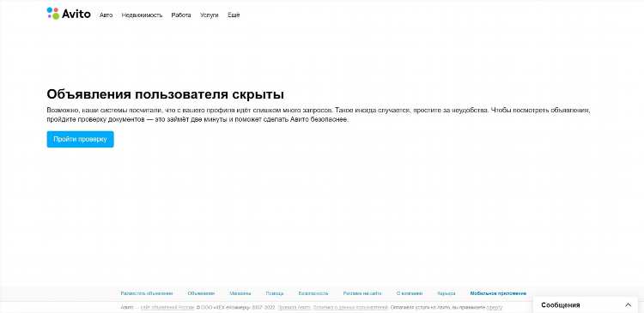Open Политика о данных пользователей link
Image resolution: width=644 pixels, height=313 pixels.
click(350, 307)
